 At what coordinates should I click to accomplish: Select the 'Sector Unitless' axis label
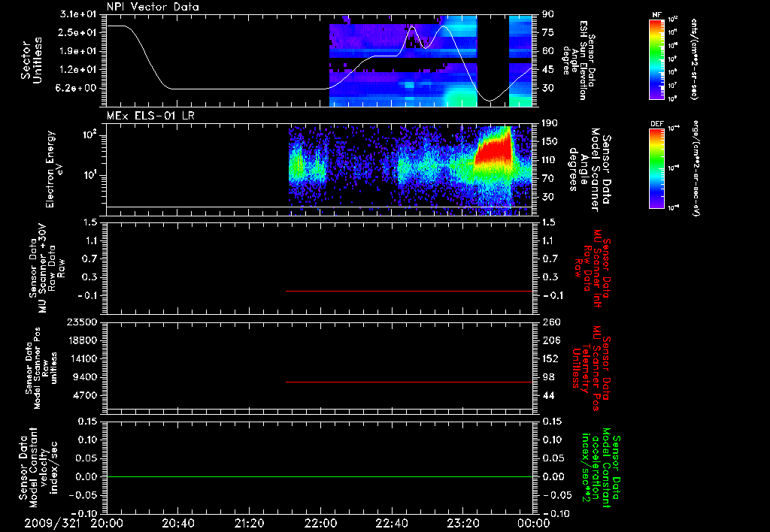tap(32, 60)
